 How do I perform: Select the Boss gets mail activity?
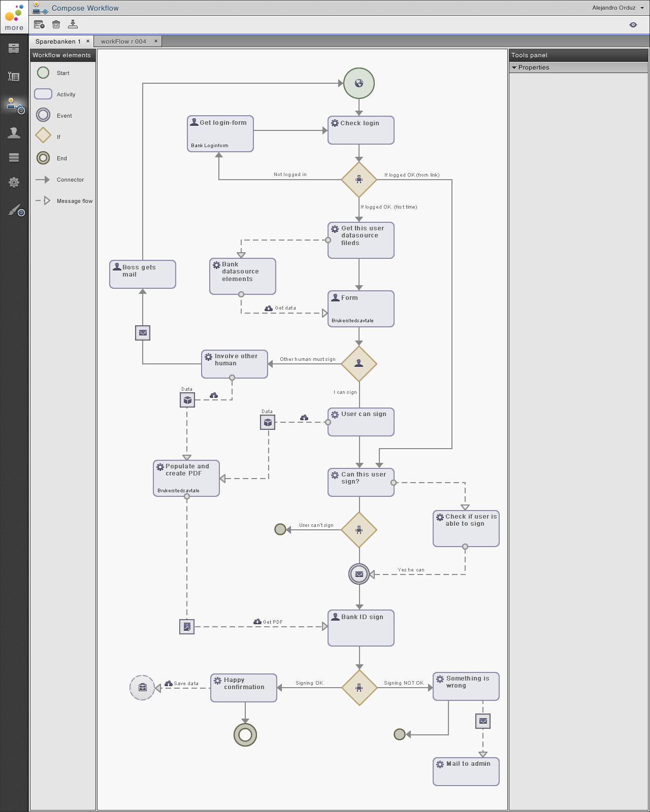click(143, 275)
